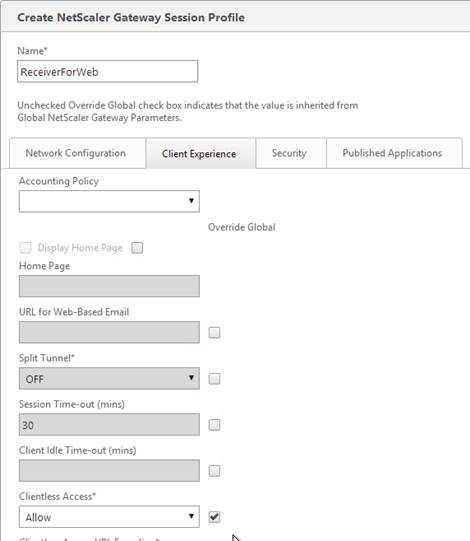Viewport: 470px width, 541px height.
Task: Open the Clientless Access dropdown
Action: 109,517
